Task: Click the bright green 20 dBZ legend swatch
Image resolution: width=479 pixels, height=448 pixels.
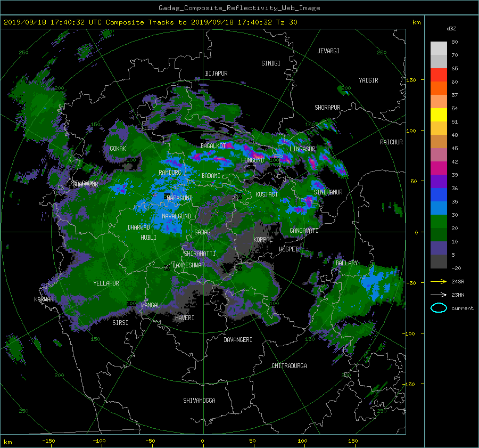Action: [x=439, y=222]
